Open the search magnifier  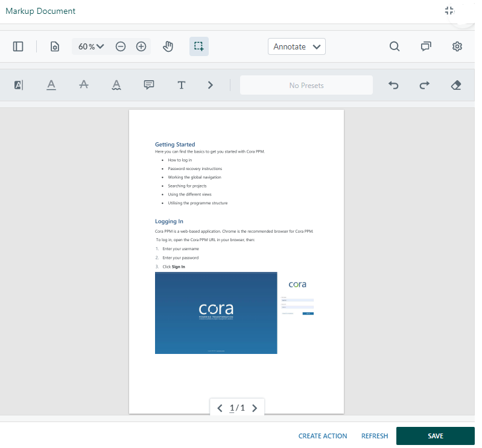(x=395, y=46)
